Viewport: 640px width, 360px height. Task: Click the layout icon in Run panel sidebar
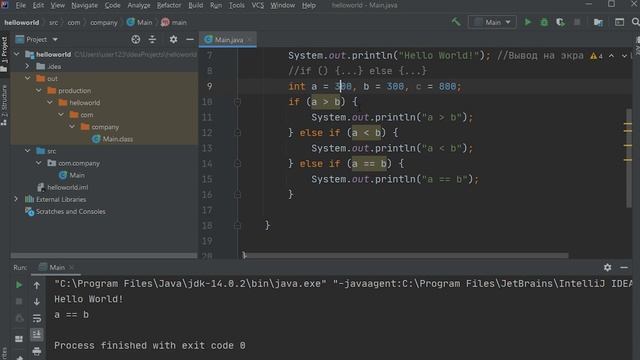tap(19, 339)
